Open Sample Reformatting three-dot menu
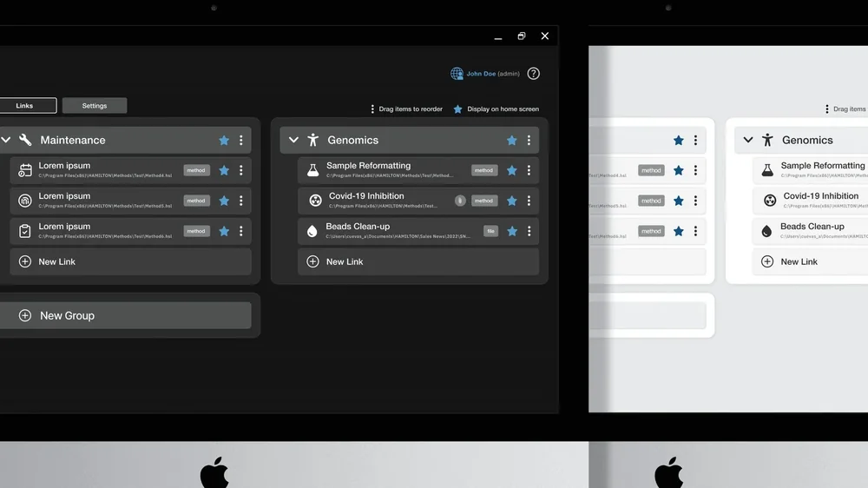Screen dimensions: 868x488 529,170
